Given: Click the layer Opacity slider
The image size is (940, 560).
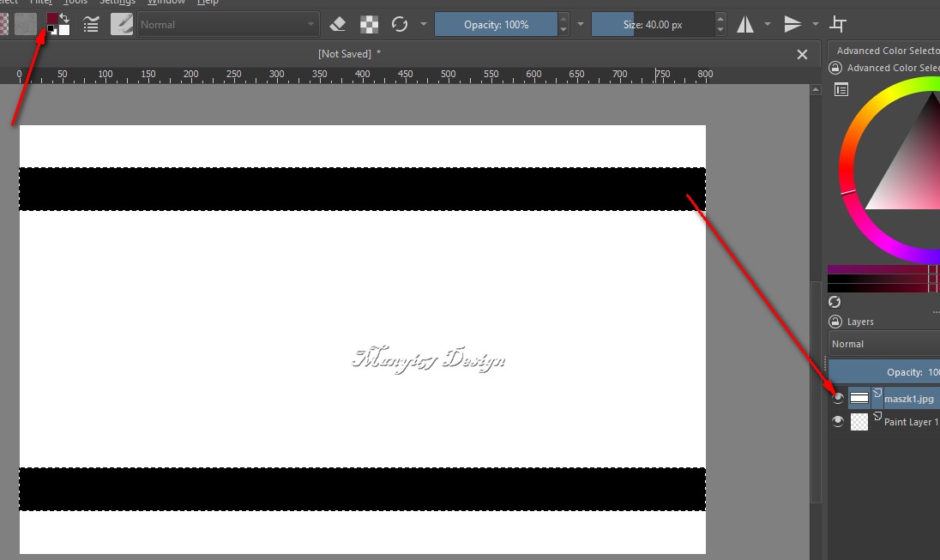Looking at the screenshot, I should tap(883, 372).
